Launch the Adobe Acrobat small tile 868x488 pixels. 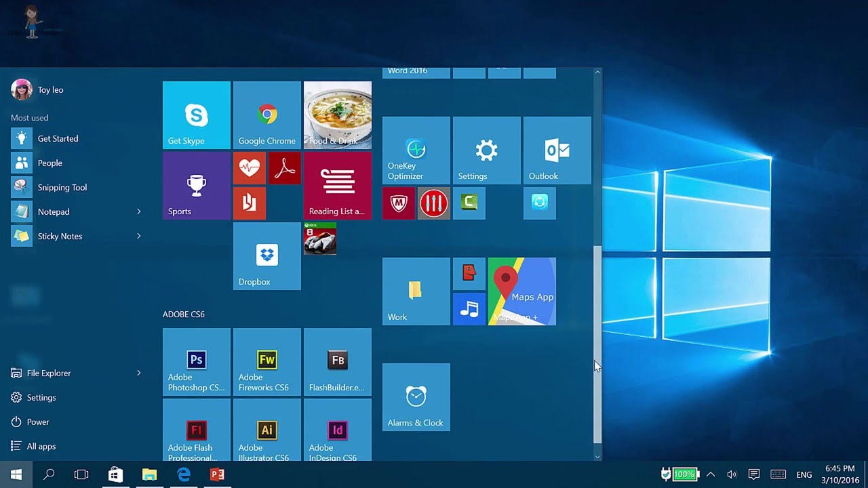coord(285,168)
